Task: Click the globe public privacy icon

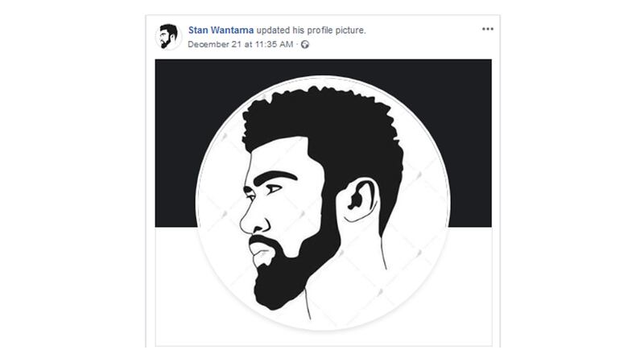Action: (305, 44)
